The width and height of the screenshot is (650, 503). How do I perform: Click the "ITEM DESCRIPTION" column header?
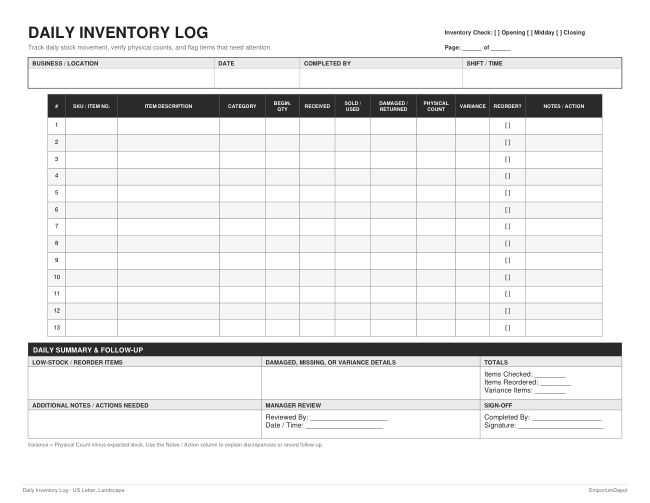point(168,106)
